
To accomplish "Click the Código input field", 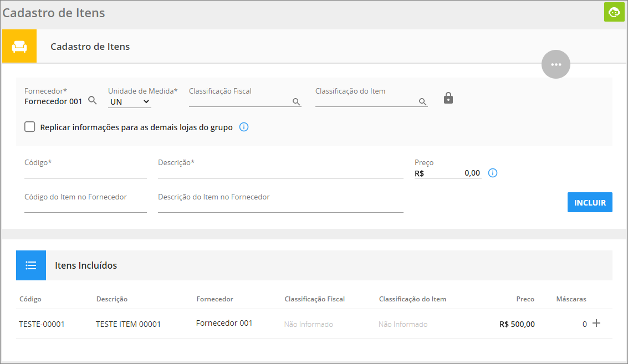I will click(85, 172).
